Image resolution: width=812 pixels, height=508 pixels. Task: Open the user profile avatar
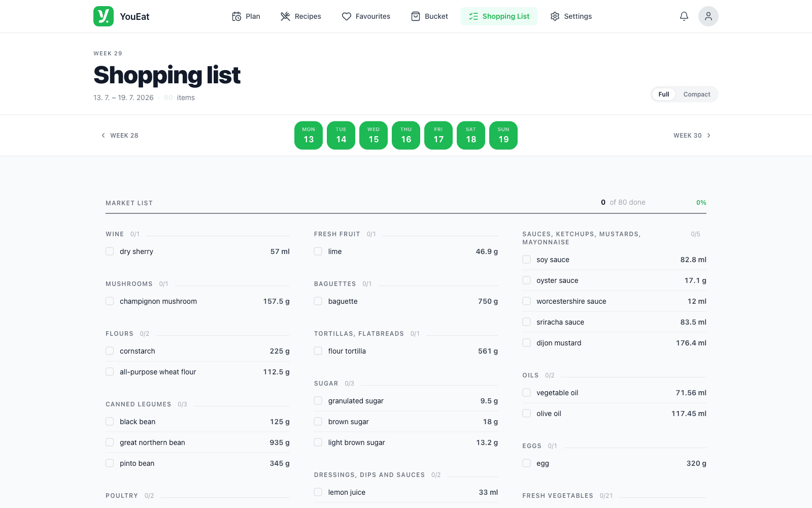tap(708, 16)
